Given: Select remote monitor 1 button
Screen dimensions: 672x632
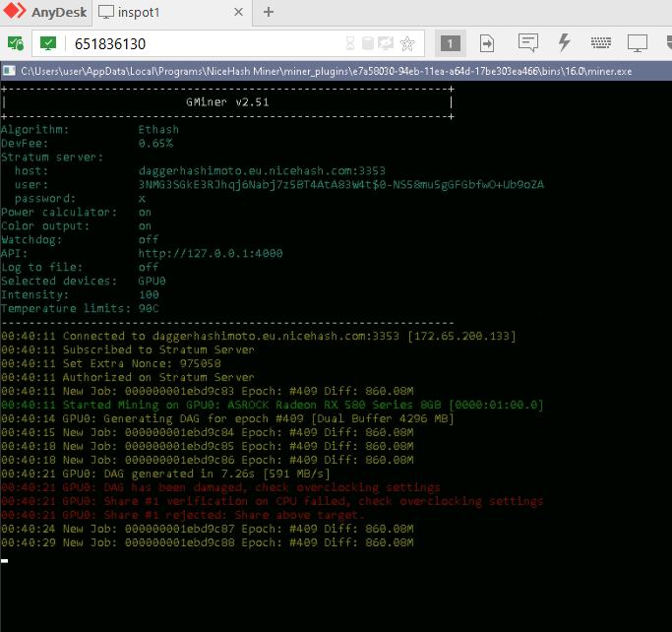Looking at the screenshot, I should tap(451, 43).
